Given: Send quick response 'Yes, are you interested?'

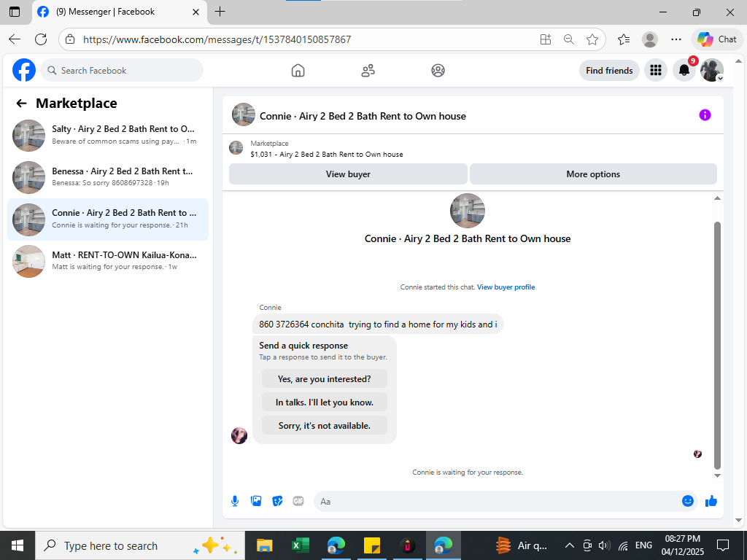Looking at the screenshot, I should (325, 379).
